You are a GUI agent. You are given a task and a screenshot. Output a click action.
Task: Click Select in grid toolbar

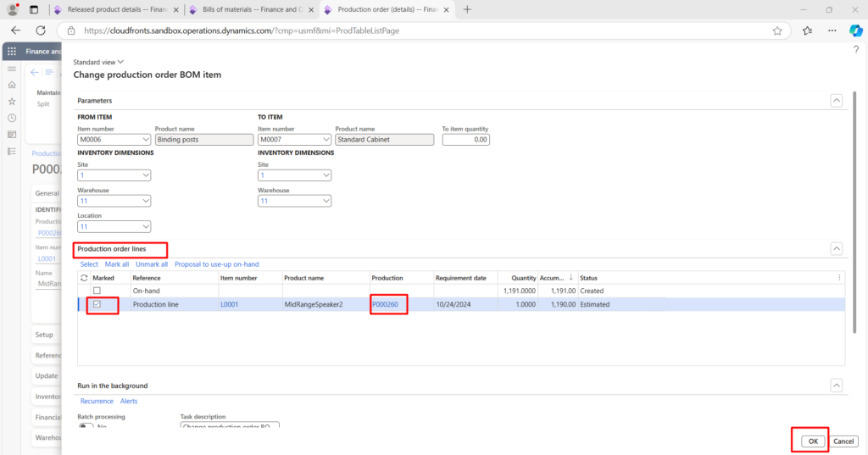point(89,264)
